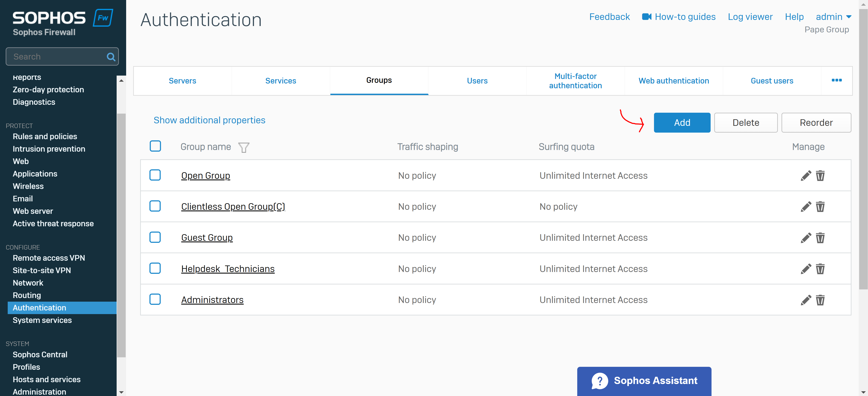
Task: Open the Helpdesk_Technicians group link
Action: [x=228, y=269]
